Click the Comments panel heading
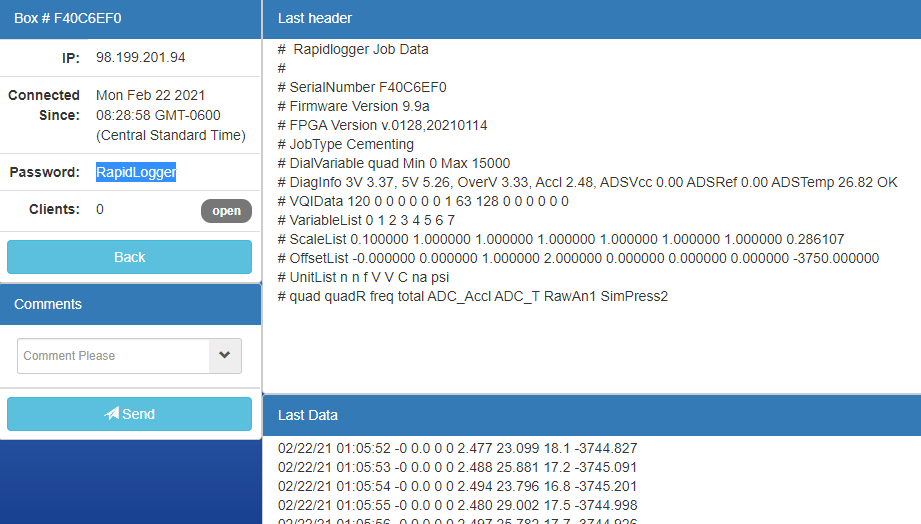Image resolution: width=921 pixels, height=524 pixels. [48, 304]
